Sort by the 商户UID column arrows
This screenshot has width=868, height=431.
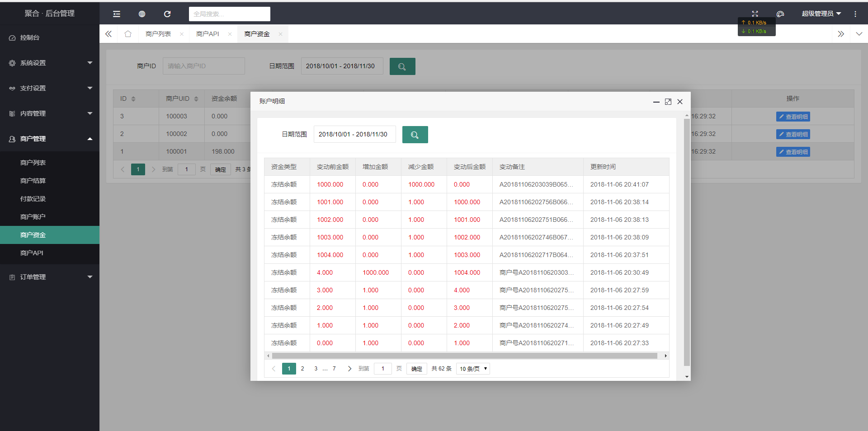(x=196, y=98)
